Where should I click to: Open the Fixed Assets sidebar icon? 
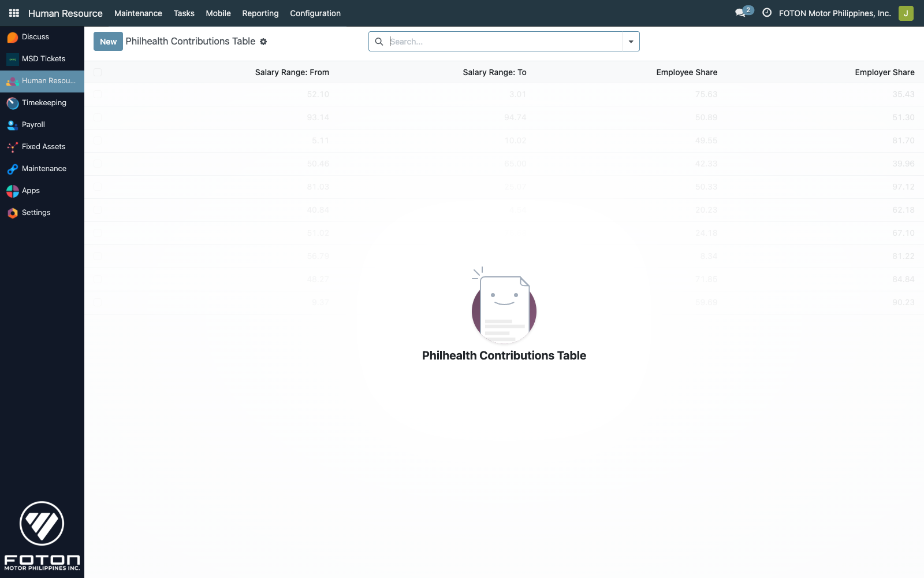click(13, 147)
